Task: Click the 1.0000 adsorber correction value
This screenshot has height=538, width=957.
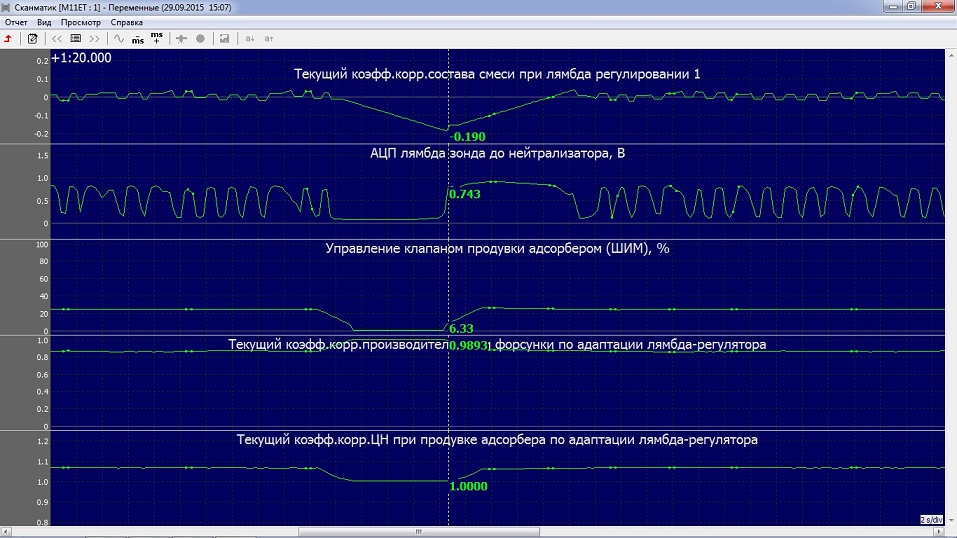Action: coord(468,487)
